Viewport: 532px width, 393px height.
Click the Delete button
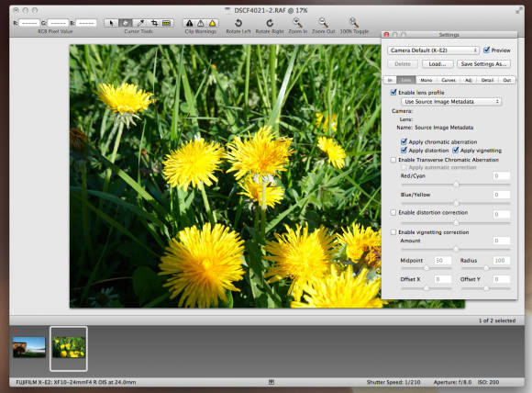(x=403, y=64)
